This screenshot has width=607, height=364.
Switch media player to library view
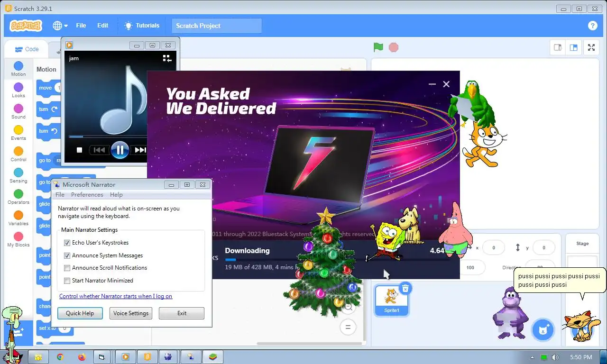(167, 58)
